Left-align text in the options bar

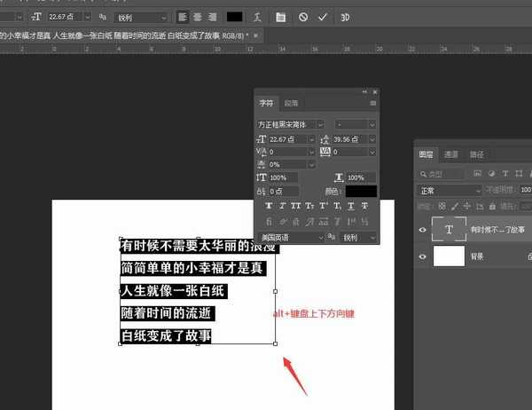click(181, 17)
